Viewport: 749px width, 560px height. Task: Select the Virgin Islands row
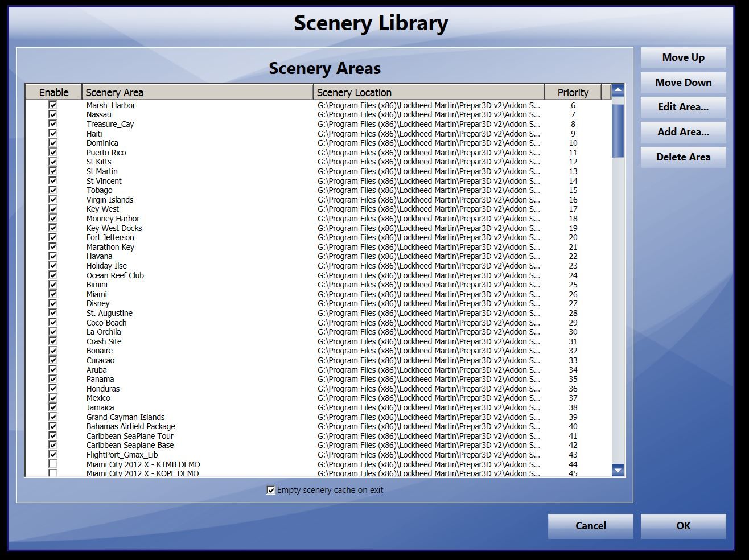point(318,200)
